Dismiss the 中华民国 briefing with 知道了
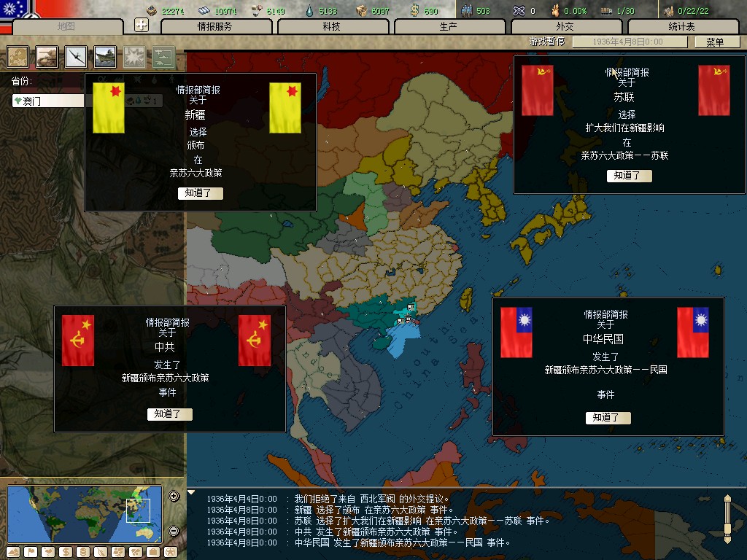This screenshot has height=560, width=747. click(608, 418)
